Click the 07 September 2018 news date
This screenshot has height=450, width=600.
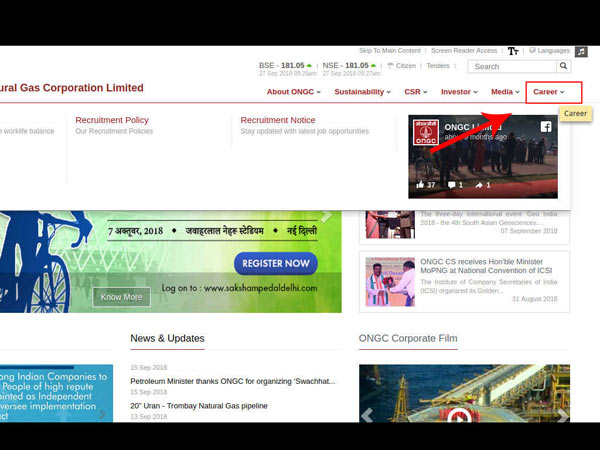coord(529,231)
